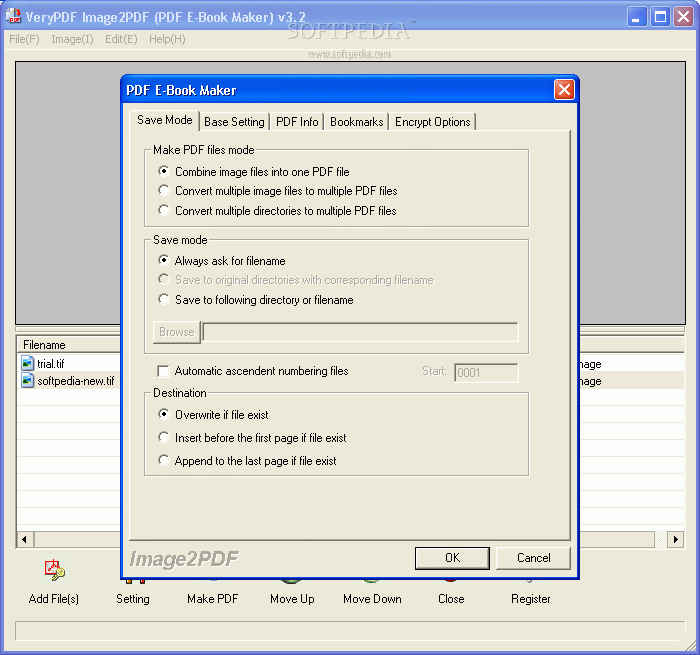The height and width of the screenshot is (655, 700).
Task: Maximize the VeryPDF Image2PDF window
Action: tap(660, 17)
